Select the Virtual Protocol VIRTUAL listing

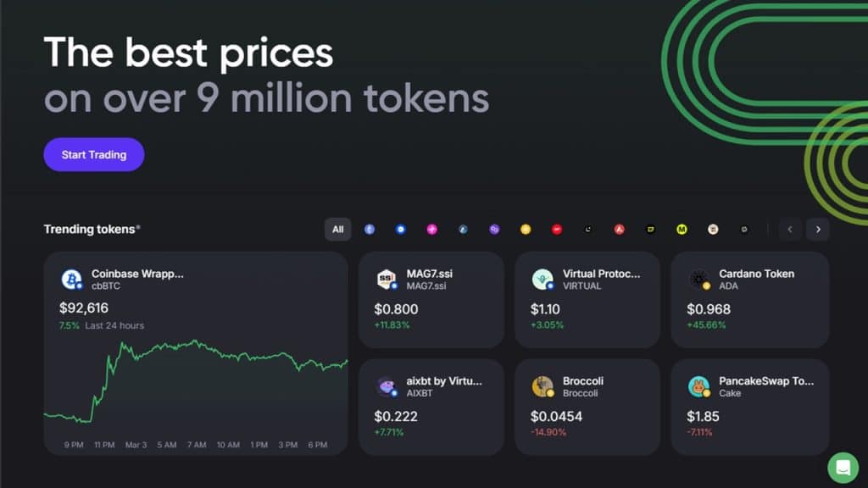pyautogui.click(x=587, y=298)
